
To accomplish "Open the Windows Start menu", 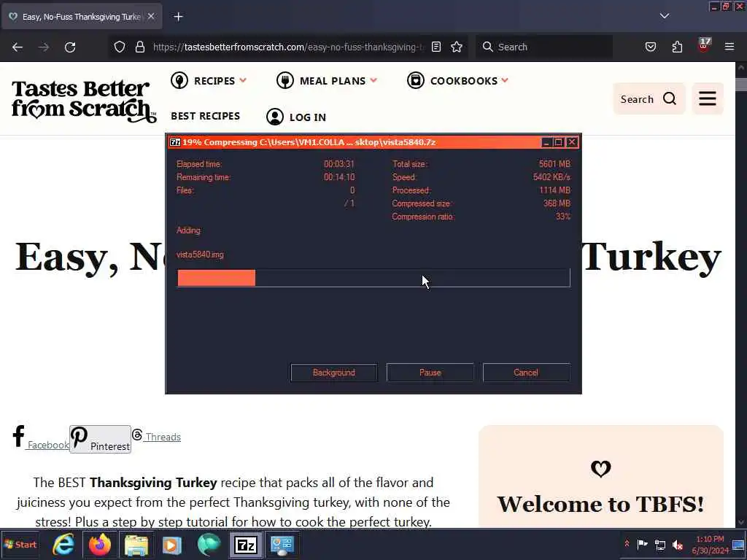I will click(x=20, y=544).
